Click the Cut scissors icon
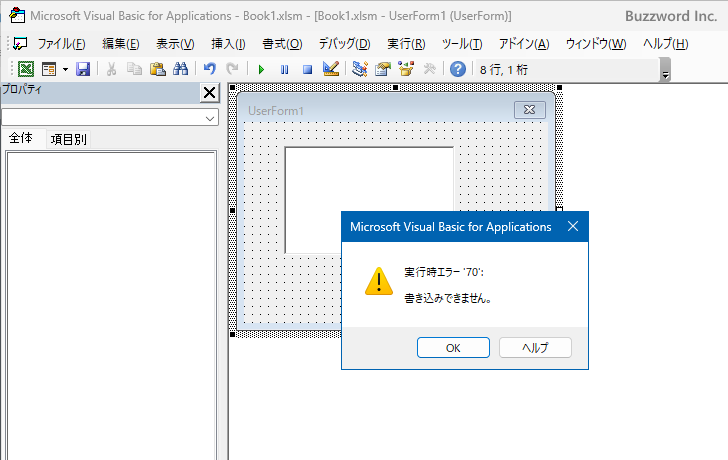Image resolution: width=728 pixels, height=460 pixels. point(111,70)
